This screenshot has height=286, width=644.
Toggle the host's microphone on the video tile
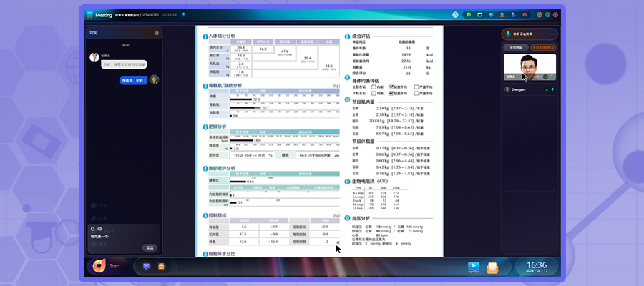(553, 76)
